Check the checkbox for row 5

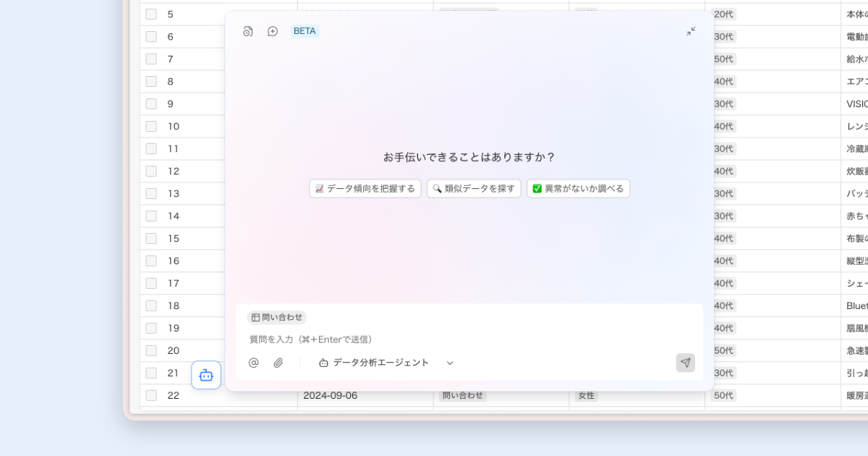click(151, 14)
